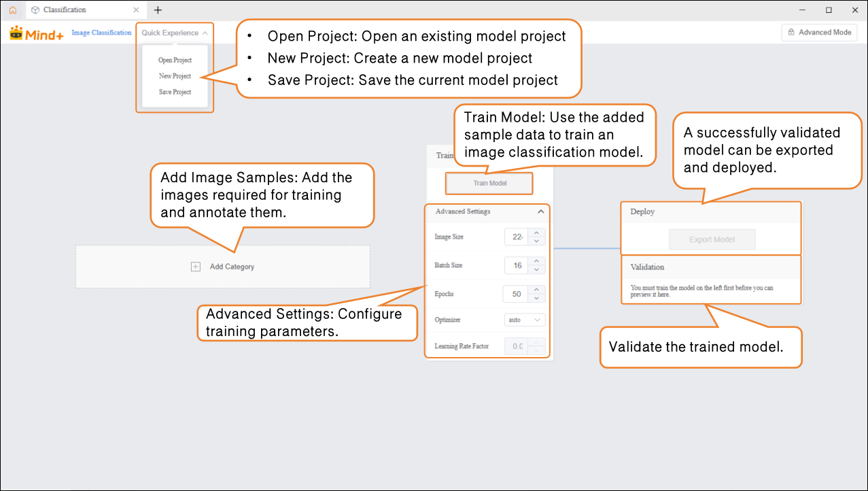
Task: Click the lock icon in Advanced Mode
Action: (x=791, y=33)
